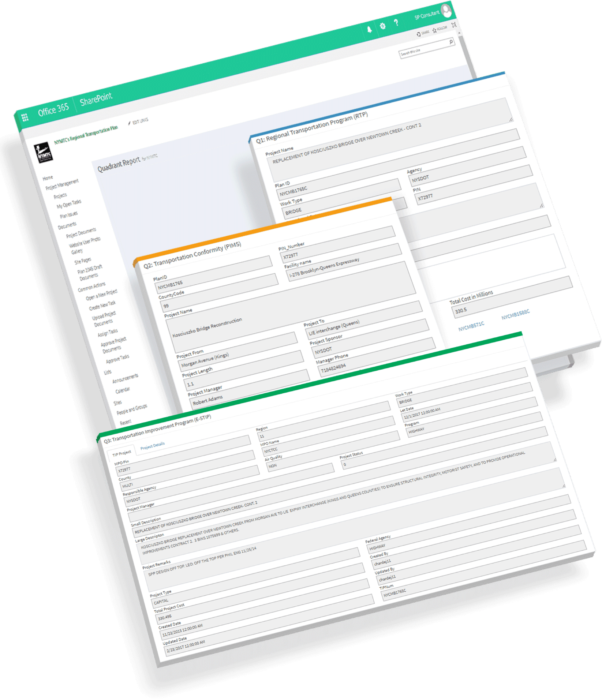Open Project Documents link
The width and height of the screenshot is (602, 700).
tap(81, 232)
